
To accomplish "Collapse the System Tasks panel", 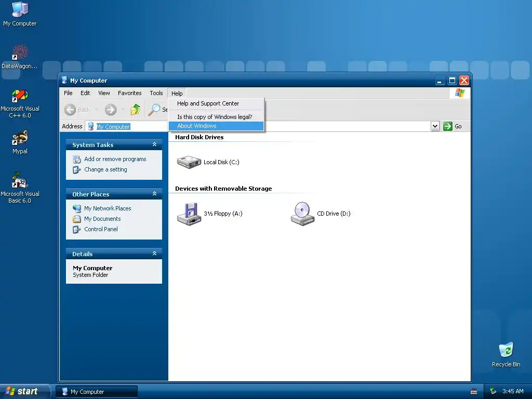I will [x=154, y=144].
